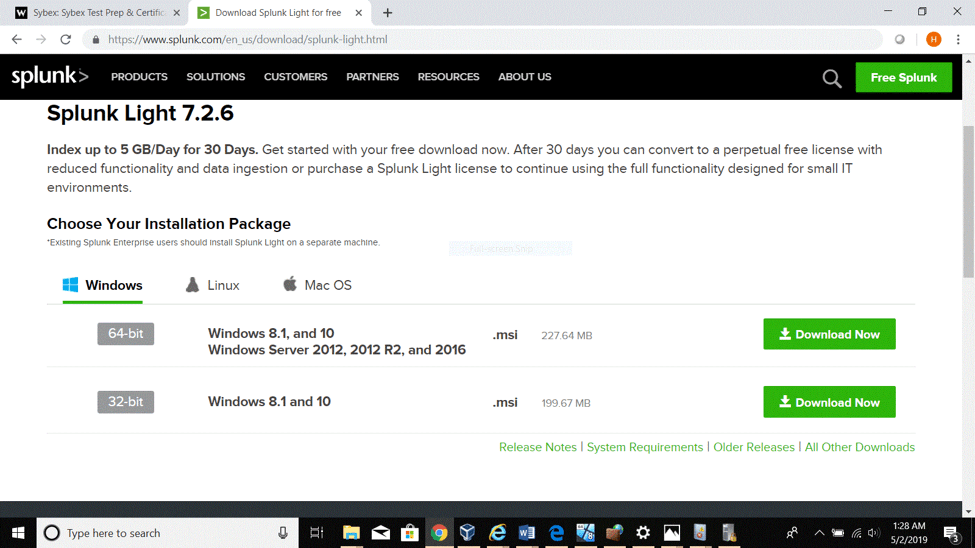975x548 pixels.
Task: Open File Explorer from taskbar
Action: [x=351, y=533]
